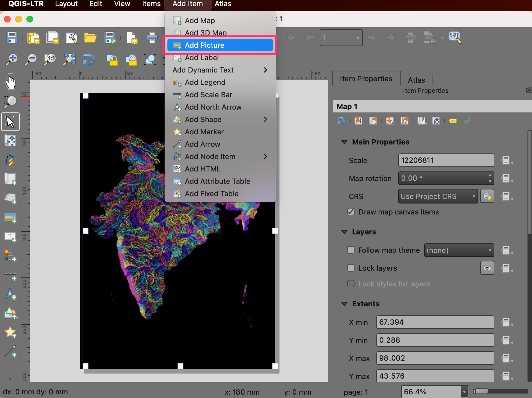Screen dimensions: 532x398
Task: Click the Save Project toolbar icon
Action: point(12,38)
